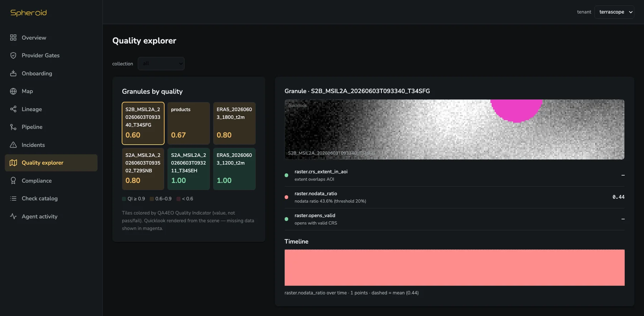The height and width of the screenshot is (316, 644).
Task: Click the Map globe icon
Action: (x=13, y=91)
